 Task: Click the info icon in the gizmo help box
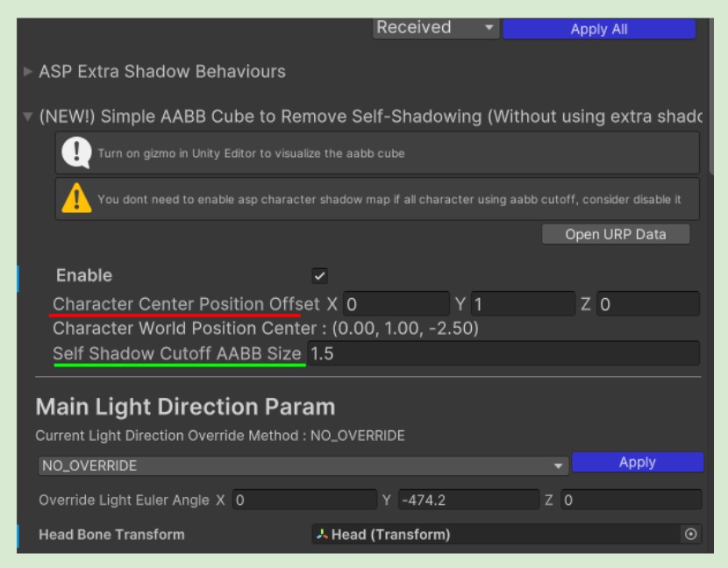coord(73,154)
